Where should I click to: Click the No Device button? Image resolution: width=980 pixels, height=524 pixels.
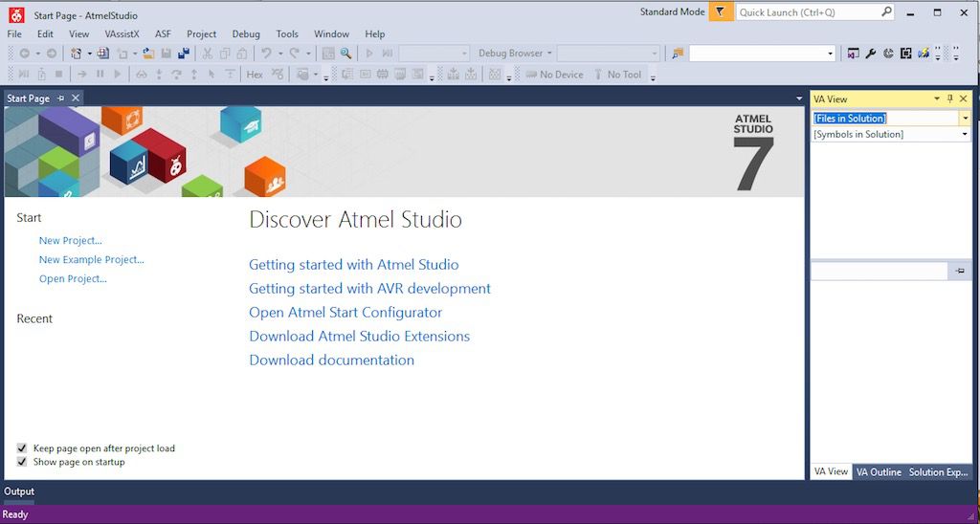(554, 75)
